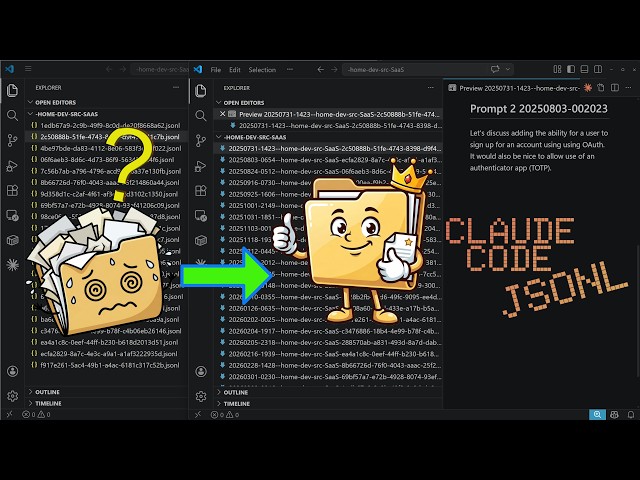Open Accounts menu in left window activity bar
The height and width of the screenshot is (480, 640).
tap(12, 371)
